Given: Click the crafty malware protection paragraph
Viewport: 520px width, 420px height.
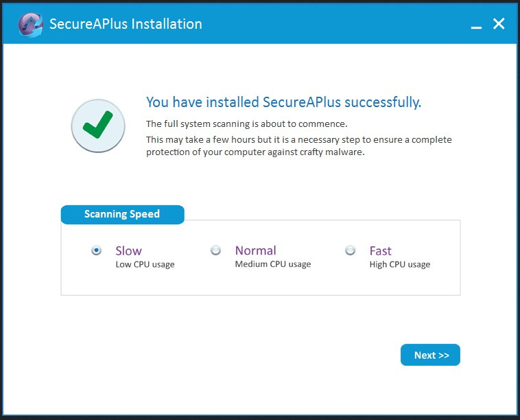Looking at the screenshot, I should tap(299, 145).
